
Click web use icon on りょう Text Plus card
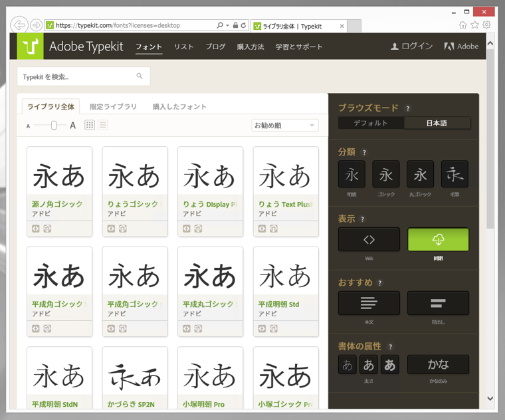click(x=262, y=229)
